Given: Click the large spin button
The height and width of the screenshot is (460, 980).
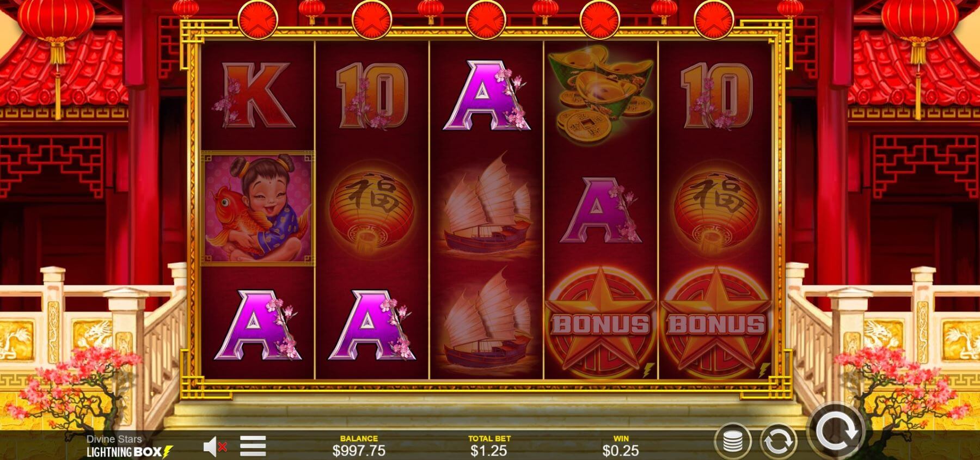Looking at the screenshot, I should (835, 432).
